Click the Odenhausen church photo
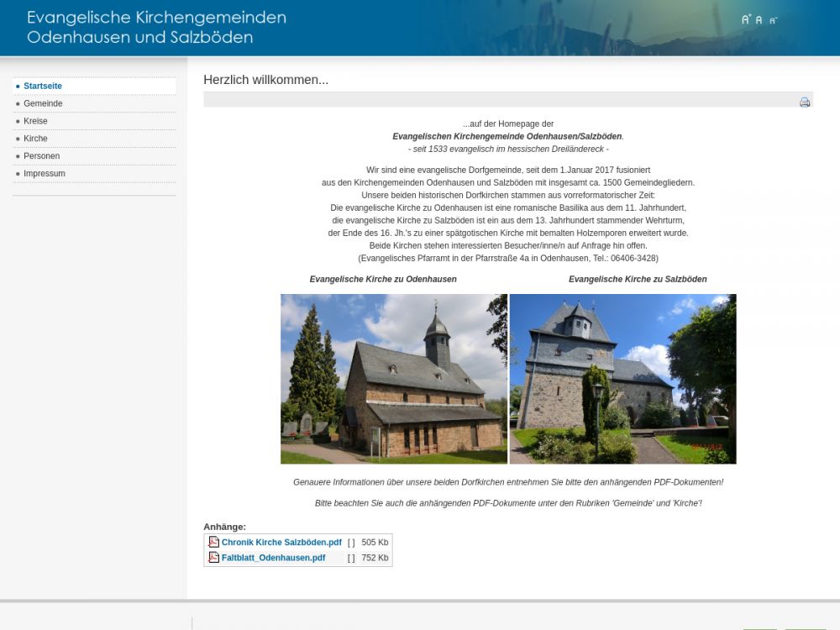 [393, 379]
